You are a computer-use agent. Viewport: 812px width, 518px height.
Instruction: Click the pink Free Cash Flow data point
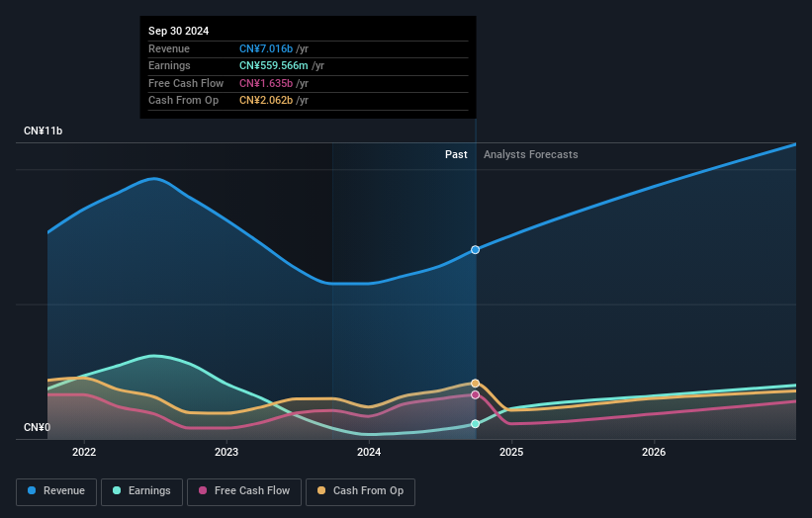click(475, 394)
